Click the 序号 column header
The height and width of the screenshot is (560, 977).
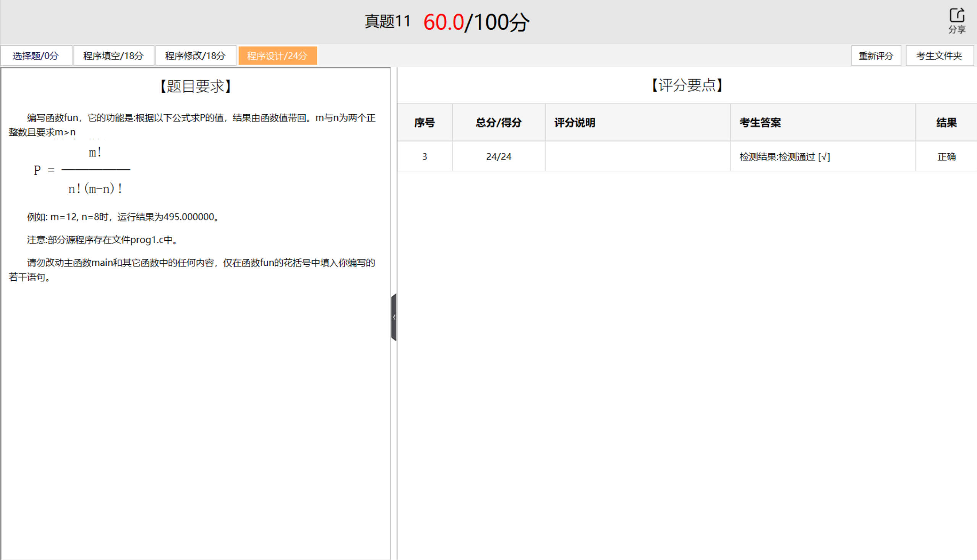click(x=425, y=123)
